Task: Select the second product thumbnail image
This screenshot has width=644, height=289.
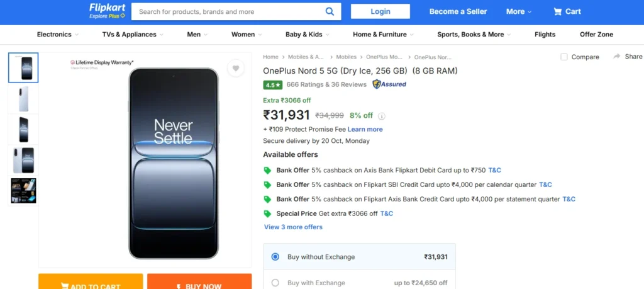Action: [x=23, y=99]
